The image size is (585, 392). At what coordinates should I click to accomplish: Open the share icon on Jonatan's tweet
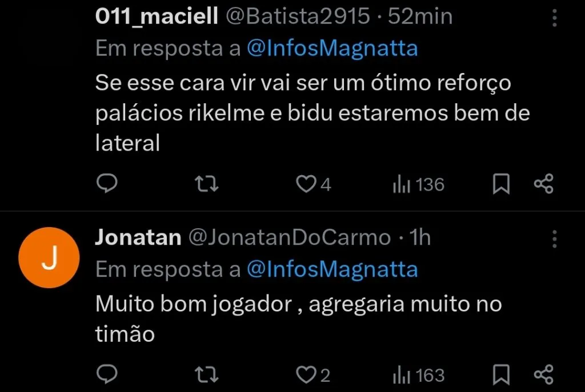tap(543, 375)
